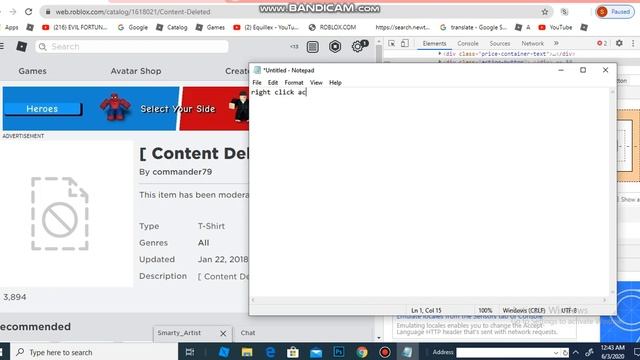The height and width of the screenshot is (360, 640).
Task: Open Task View on the taskbar
Action: tap(190, 352)
